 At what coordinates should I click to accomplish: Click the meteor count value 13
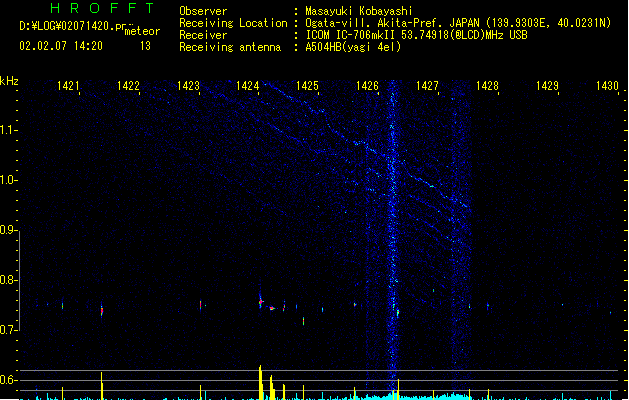(x=145, y=46)
